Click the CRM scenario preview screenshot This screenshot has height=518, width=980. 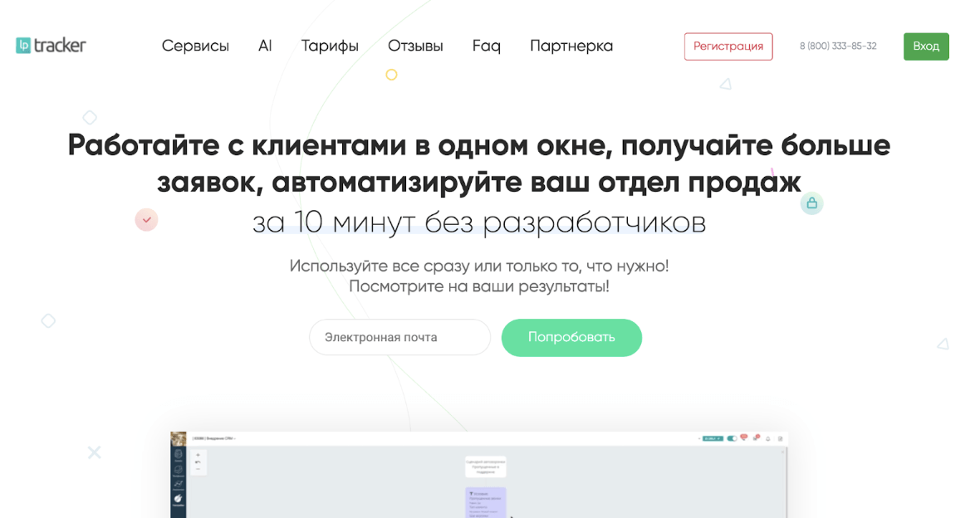pos(478,475)
